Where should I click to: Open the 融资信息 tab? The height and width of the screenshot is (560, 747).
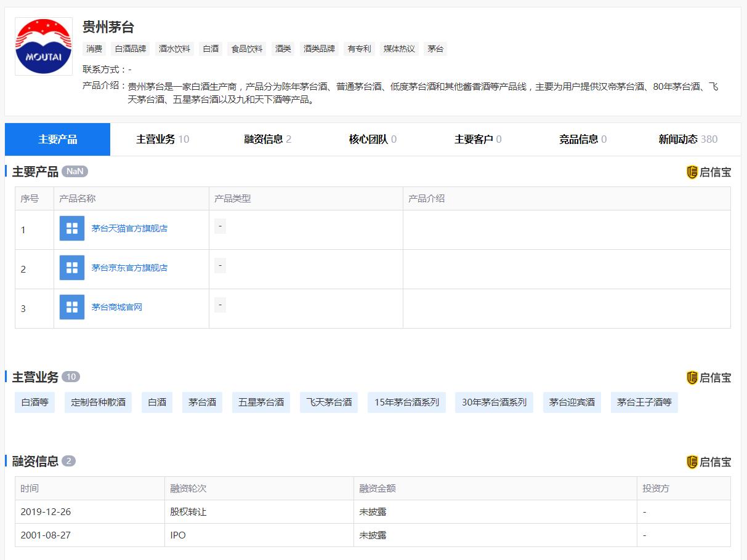coord(268,139)
